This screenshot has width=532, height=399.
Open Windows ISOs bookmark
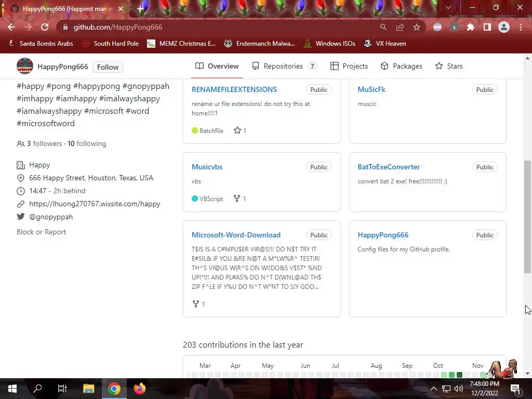click(329, 44)
